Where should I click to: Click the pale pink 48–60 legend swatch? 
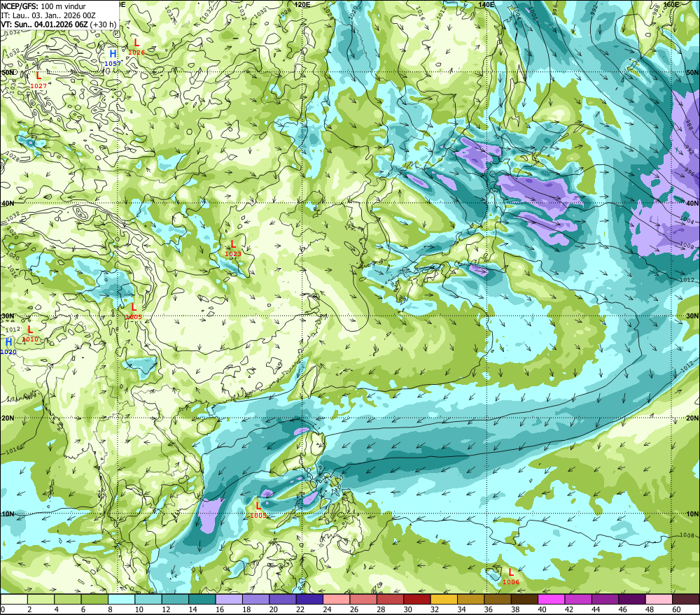[659, 599]
